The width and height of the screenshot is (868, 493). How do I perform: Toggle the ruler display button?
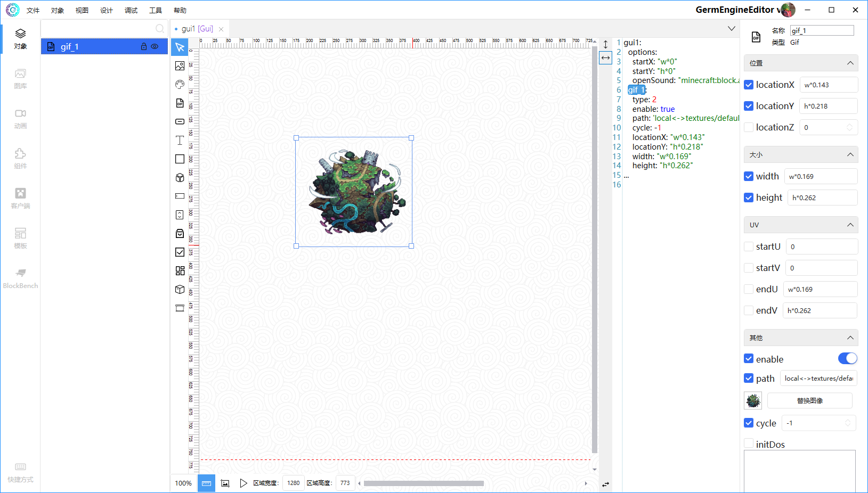(x=206, y=483)
